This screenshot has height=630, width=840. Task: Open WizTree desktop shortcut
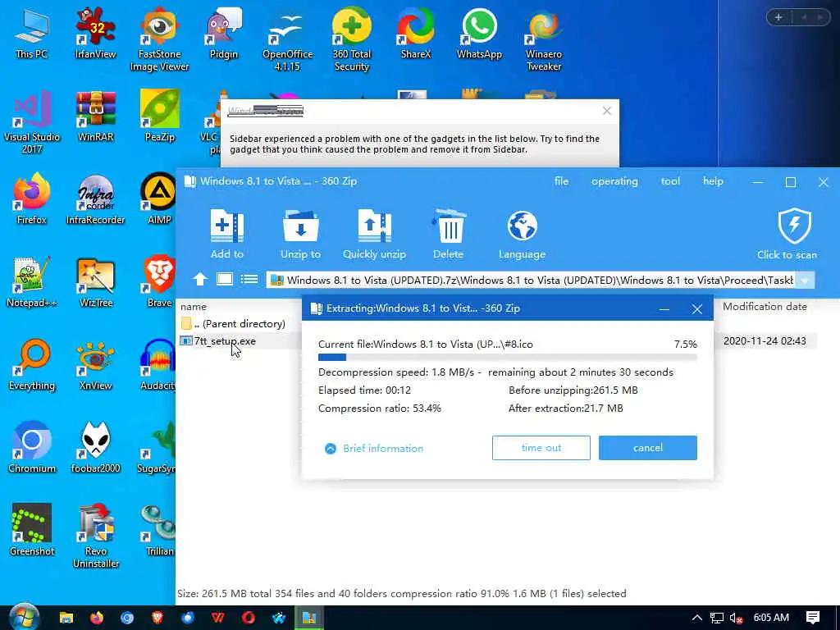pos(95,283)
